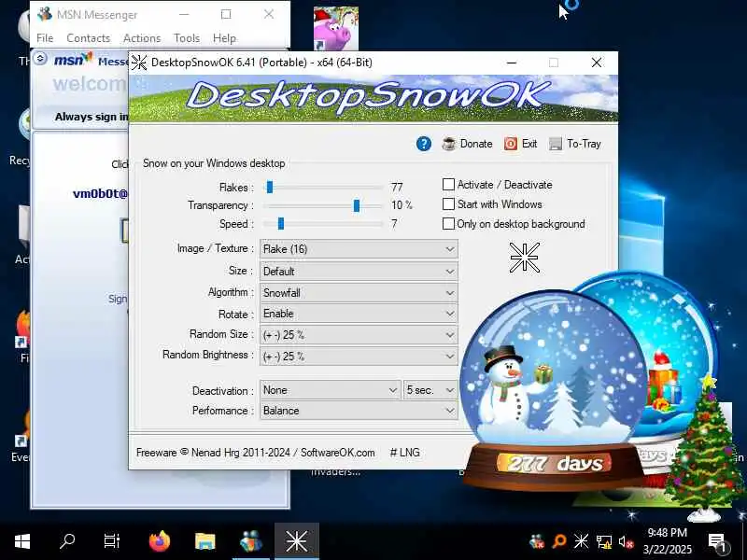Image resolution: width=747 pixels, height=560 pixels.
Task: Open the notification center icon
Action: coord(717,541)
